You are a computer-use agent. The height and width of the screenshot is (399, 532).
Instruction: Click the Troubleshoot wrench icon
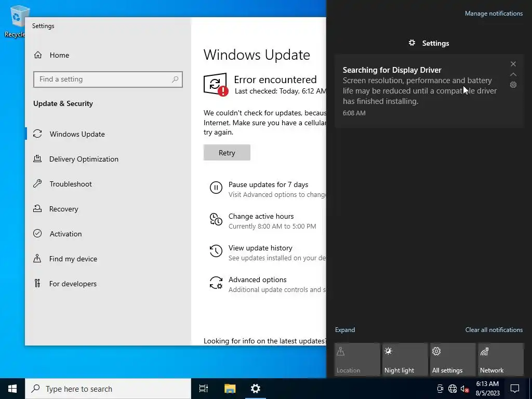pos(37,183)
